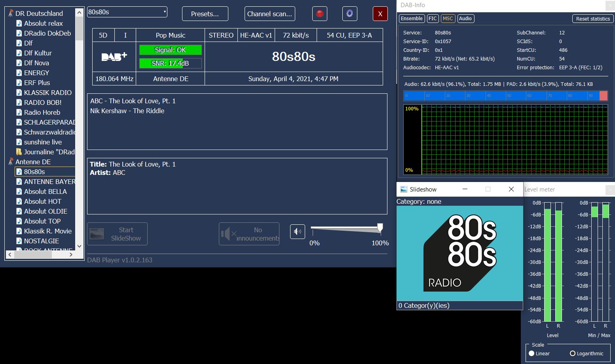Viewport: 615px width, 364px height.
Task: Click the HE-AAC v1 codec cell
Action: pyautogui.click(x=256, y=35)
